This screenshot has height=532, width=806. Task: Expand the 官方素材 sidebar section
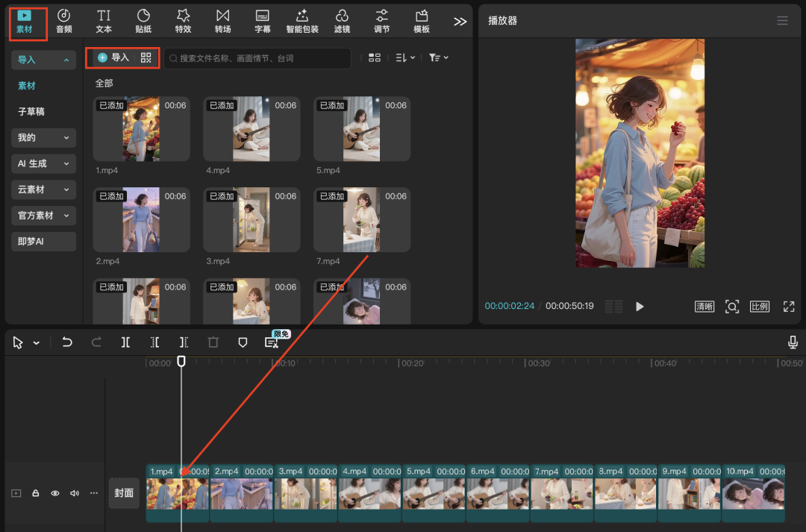[x=43, y=216]
